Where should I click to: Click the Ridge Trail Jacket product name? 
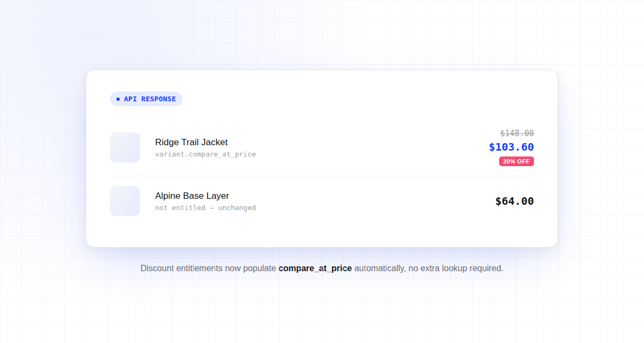pyautogui.click(x=191, y=142)
